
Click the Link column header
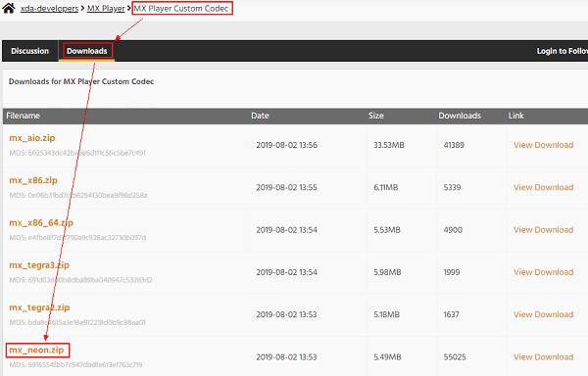pyautogui.click(x=516, y=116)
